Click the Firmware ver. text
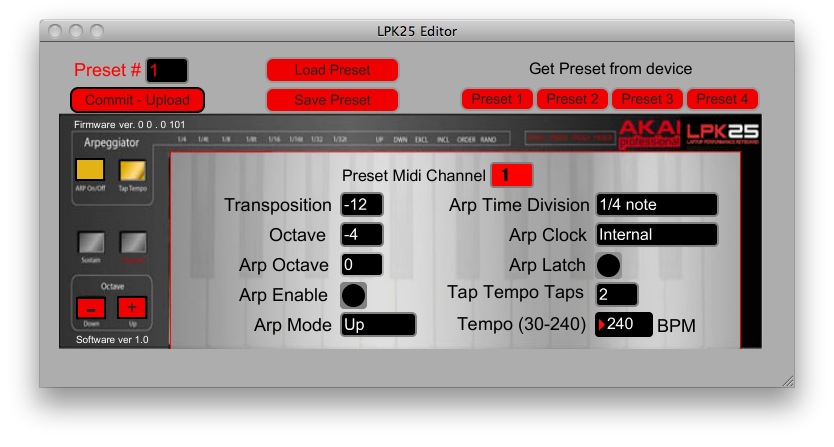 pyautogui.click(x=129, y=125)
